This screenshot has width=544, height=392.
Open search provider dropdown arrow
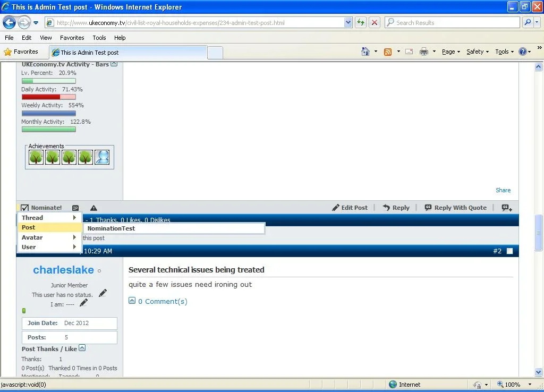click(537, 22)
